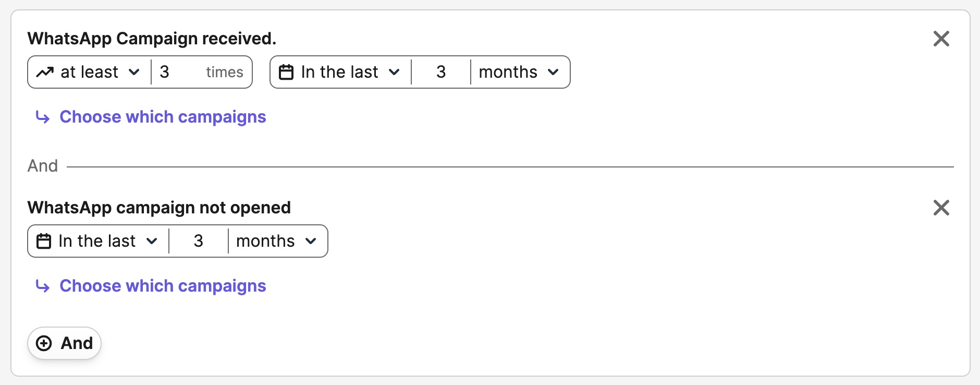980x385 pixels.
Task: Open the at least frequency dropdown
Action: [x=100, y=72]
